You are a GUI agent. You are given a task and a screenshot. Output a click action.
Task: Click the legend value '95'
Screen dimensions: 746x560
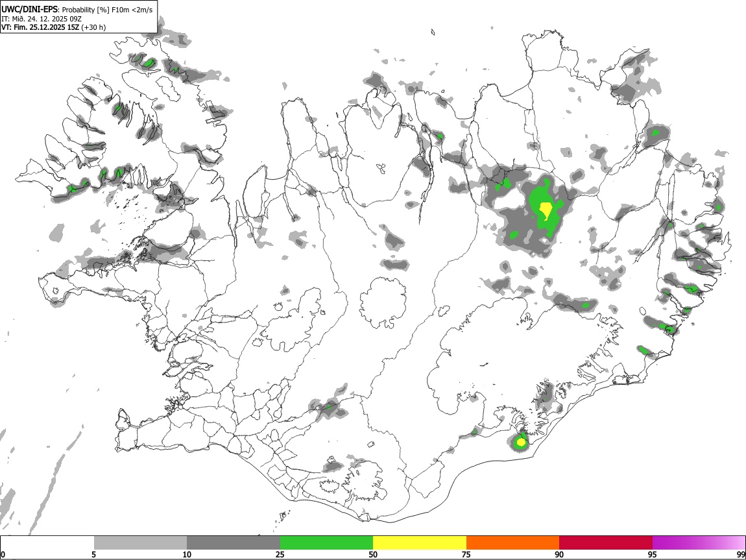tap(653, 554)
